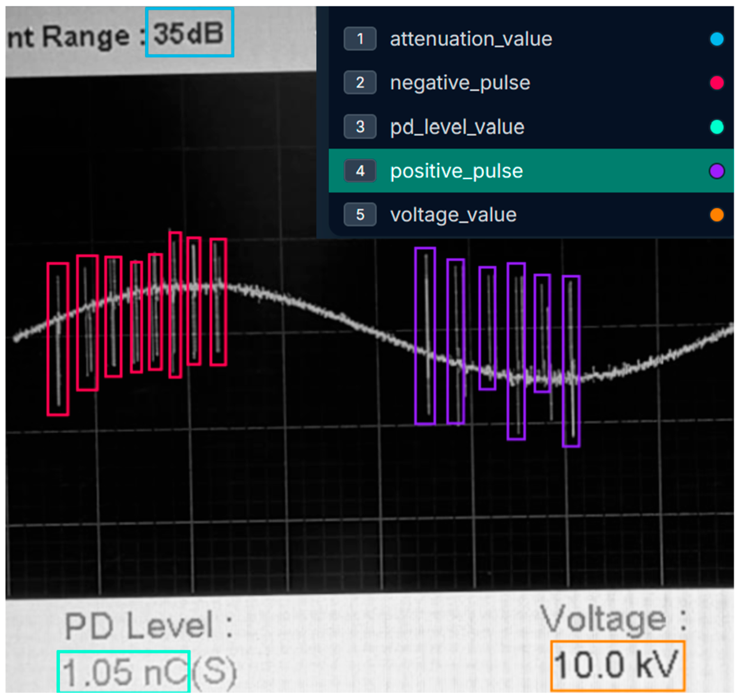The width and height of the screenshot is (740, 700).
Task: Click the highlighted positive_pulse label
Action: coord(456,171)
